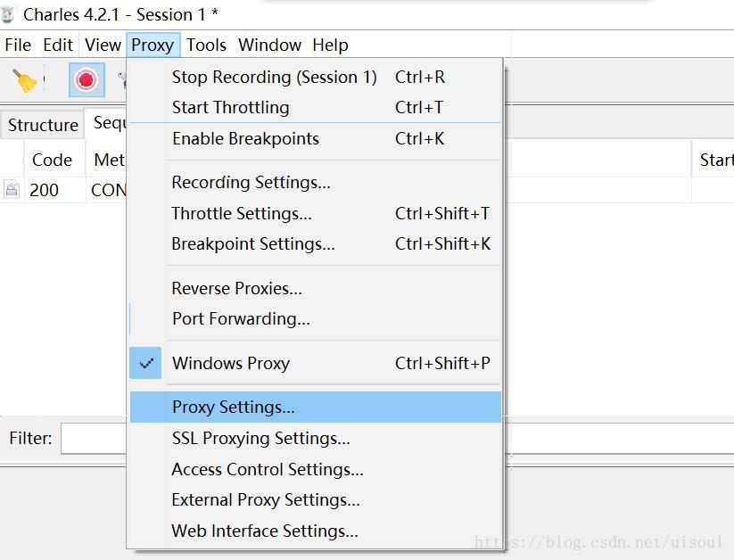Click the lock icon on the 200 row
Viewport: 734px width, 560px height.
(12, 190)
